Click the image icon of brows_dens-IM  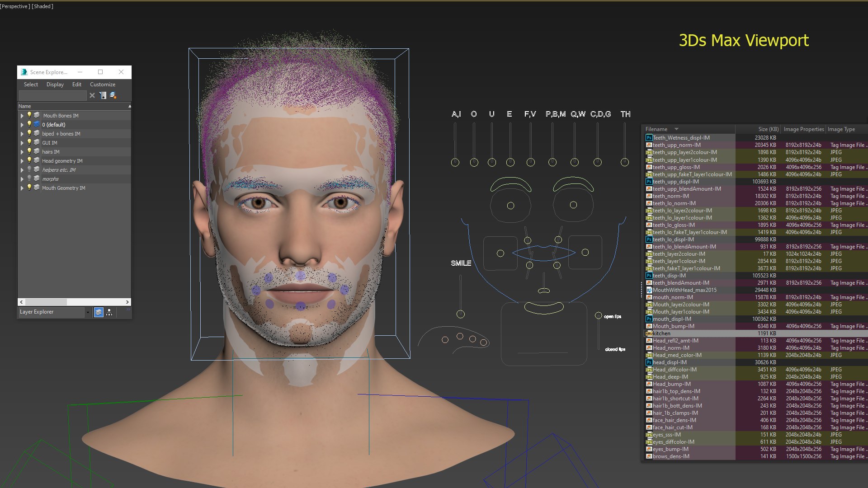(649, 456)
